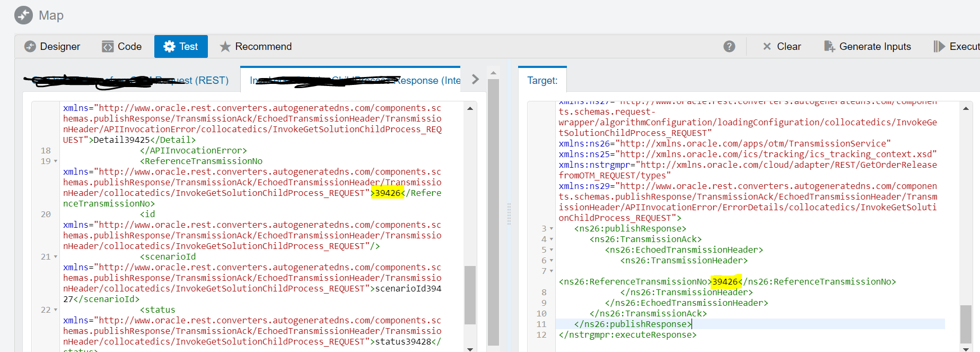Select the Response source tab

351,80
